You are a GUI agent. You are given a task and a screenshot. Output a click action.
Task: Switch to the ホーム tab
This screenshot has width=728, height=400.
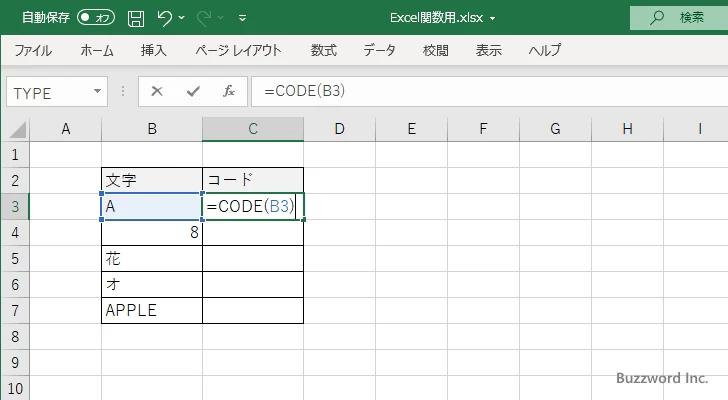tap(97, 50)
